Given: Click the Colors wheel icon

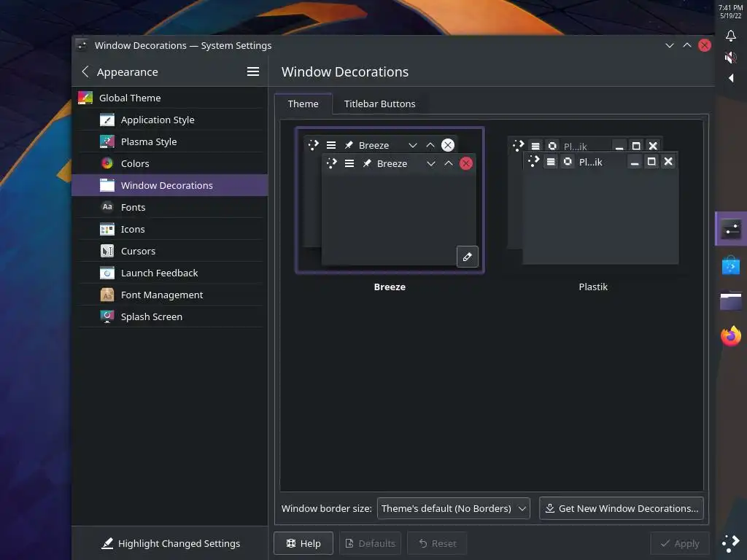Looking at the screenshot, I should click(107, 164).
